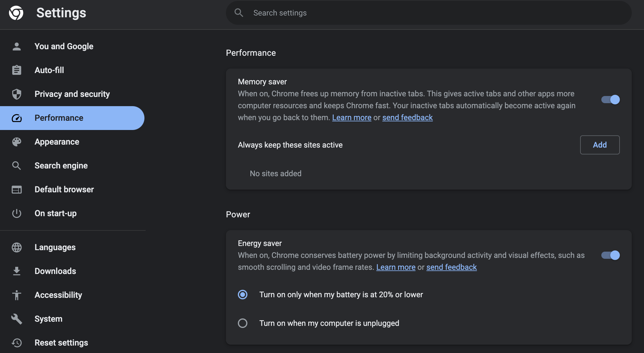Click the 'Memory saver' heading

[x=262, y=82]
